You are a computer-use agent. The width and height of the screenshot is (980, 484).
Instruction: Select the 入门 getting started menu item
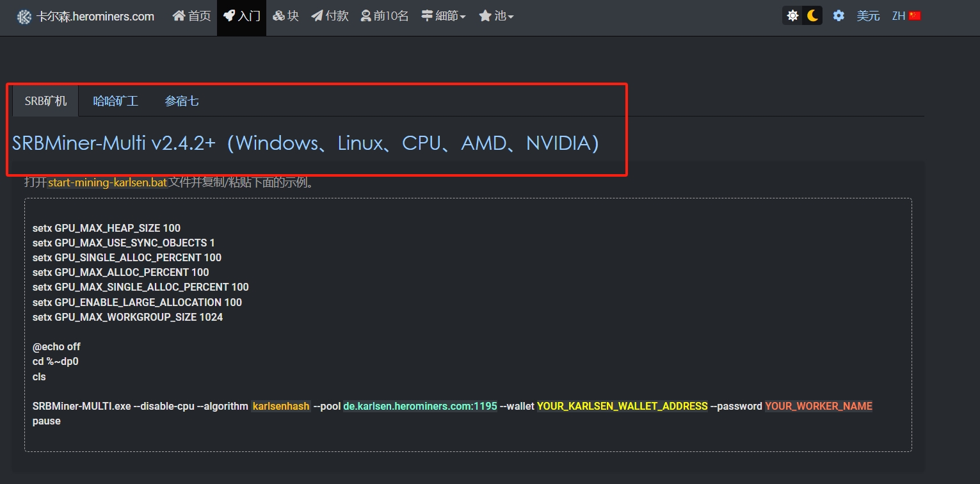click(241, 16)
